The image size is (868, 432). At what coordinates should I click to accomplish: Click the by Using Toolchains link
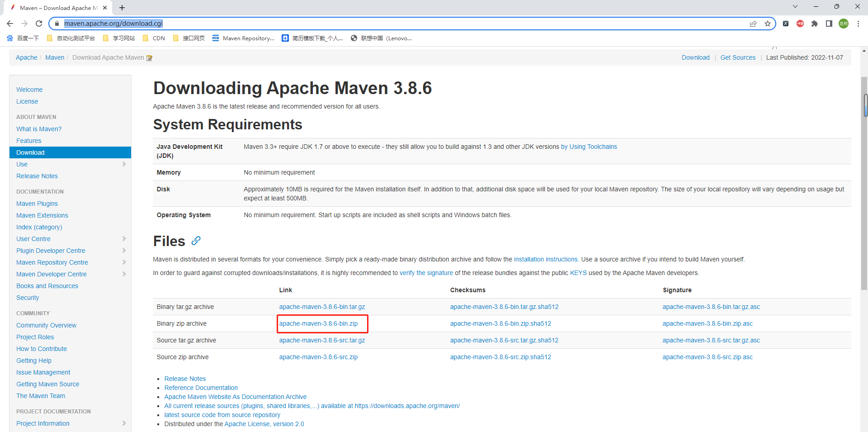[589, 147]
